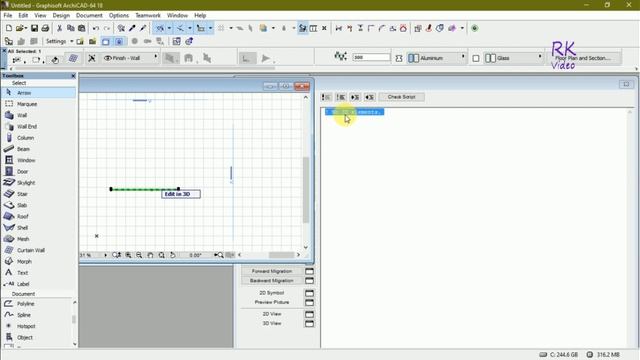Open the zoom percentage popup arrow
This screenshot has width=640, height=360.
click(105, 255)
